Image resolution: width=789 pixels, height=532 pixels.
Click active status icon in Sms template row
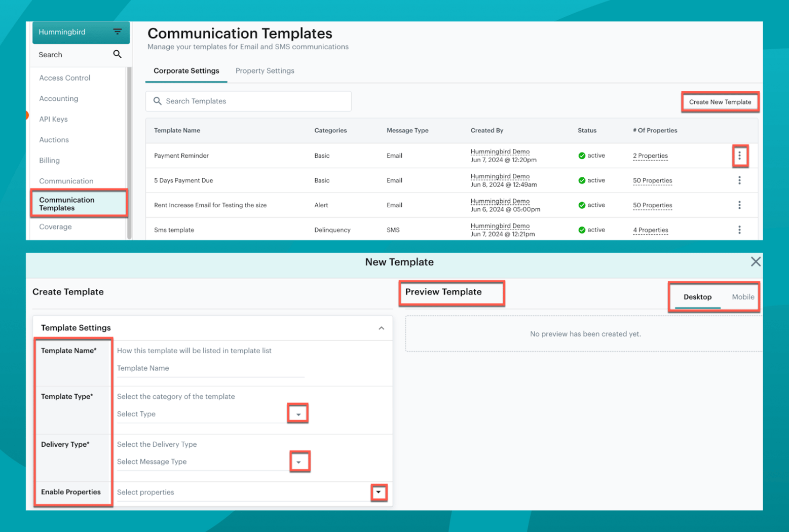[x=582, y=230]
